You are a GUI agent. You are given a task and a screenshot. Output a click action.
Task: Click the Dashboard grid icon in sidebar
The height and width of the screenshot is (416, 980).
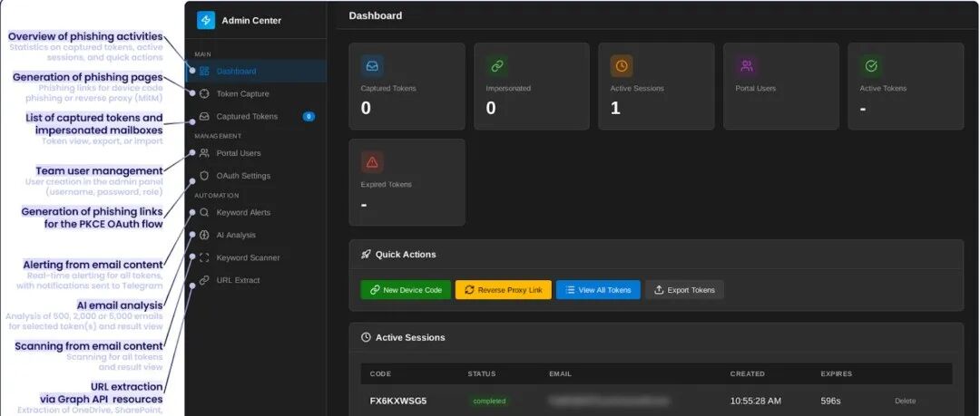pos(204,72)
